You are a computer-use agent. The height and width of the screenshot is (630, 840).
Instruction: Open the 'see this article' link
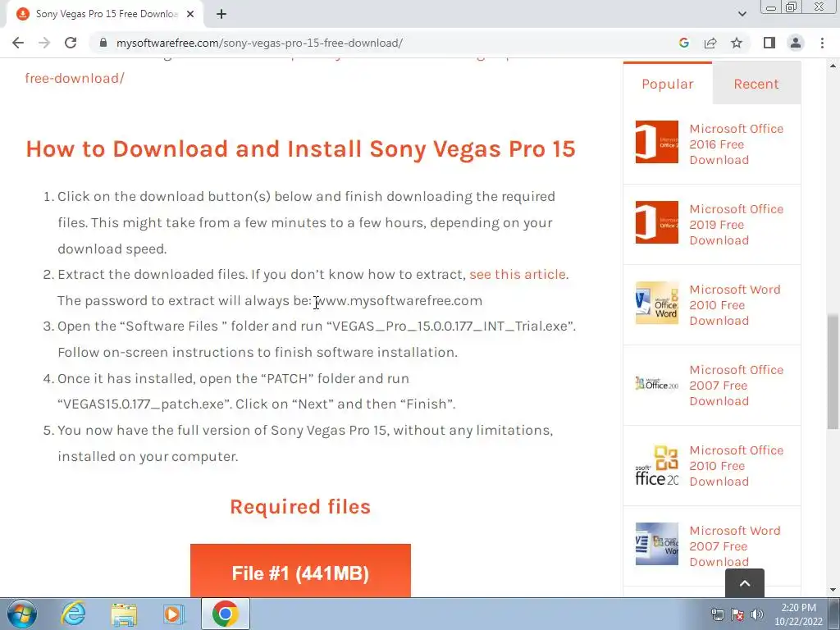(x=518, y=274)
